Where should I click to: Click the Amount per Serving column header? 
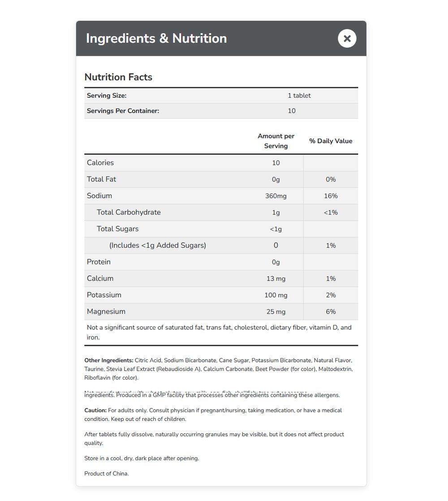pyautogui.click(x=276, y=141)
